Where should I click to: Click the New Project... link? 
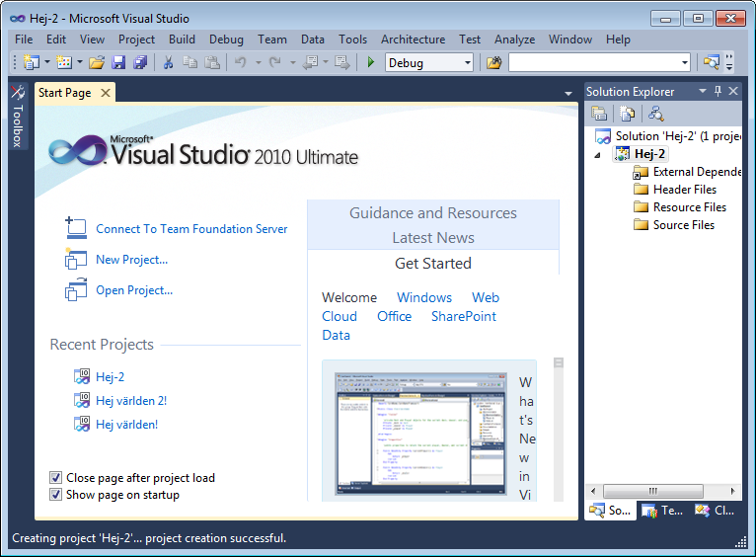[131, 260]
